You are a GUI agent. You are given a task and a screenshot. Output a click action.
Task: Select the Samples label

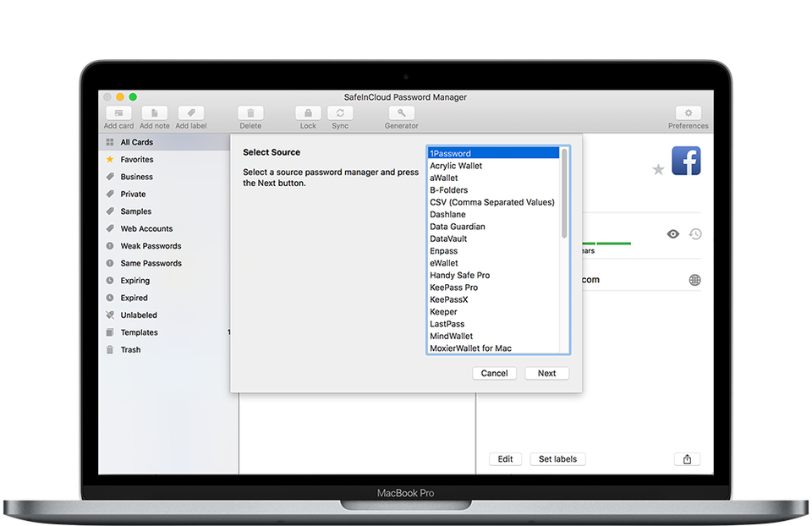[164, 211]
